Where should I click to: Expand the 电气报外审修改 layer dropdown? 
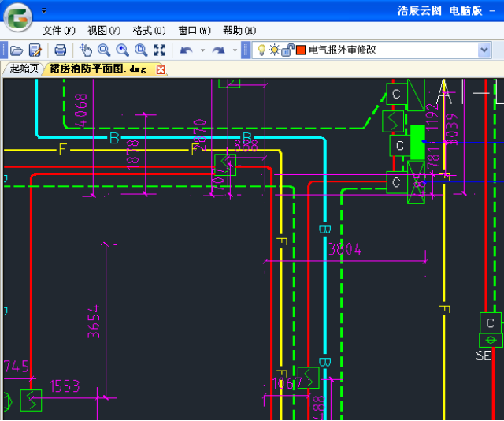[484, 50]
